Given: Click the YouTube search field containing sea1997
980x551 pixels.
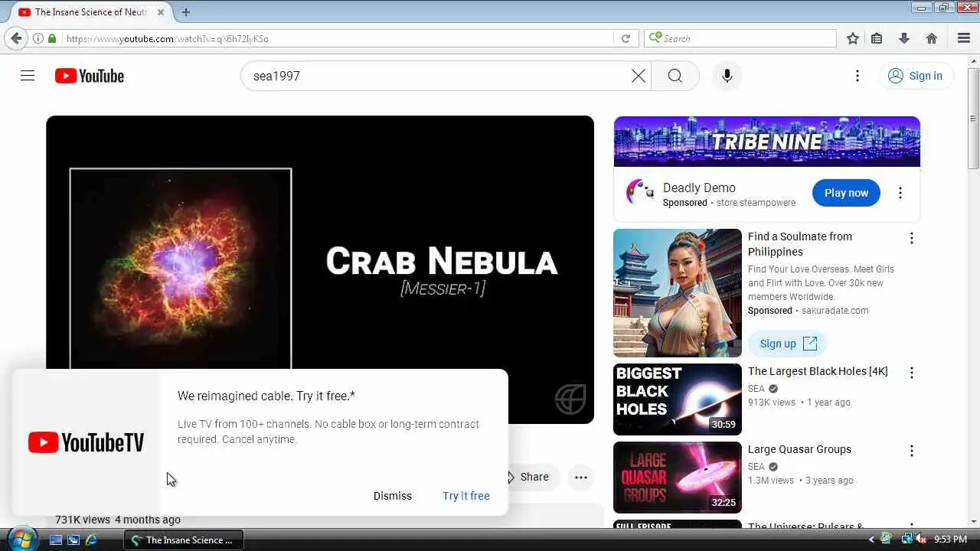Looking at the screenshot, I should [x=436, y=76].
